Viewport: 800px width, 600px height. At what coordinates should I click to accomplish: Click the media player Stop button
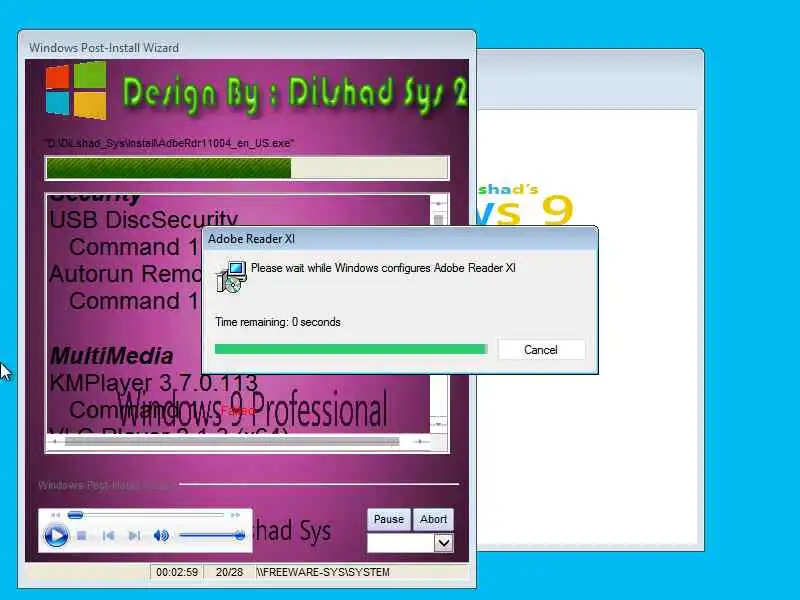(x=81, y=536)
